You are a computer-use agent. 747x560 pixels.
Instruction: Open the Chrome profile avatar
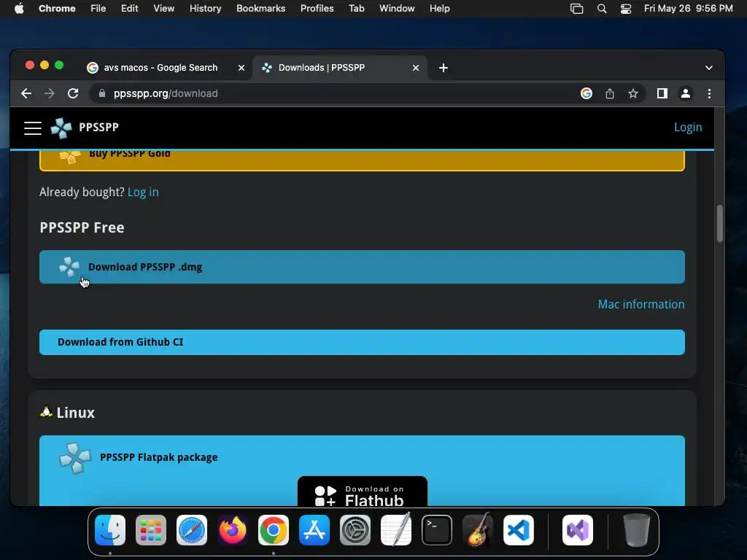click(686, 93)
